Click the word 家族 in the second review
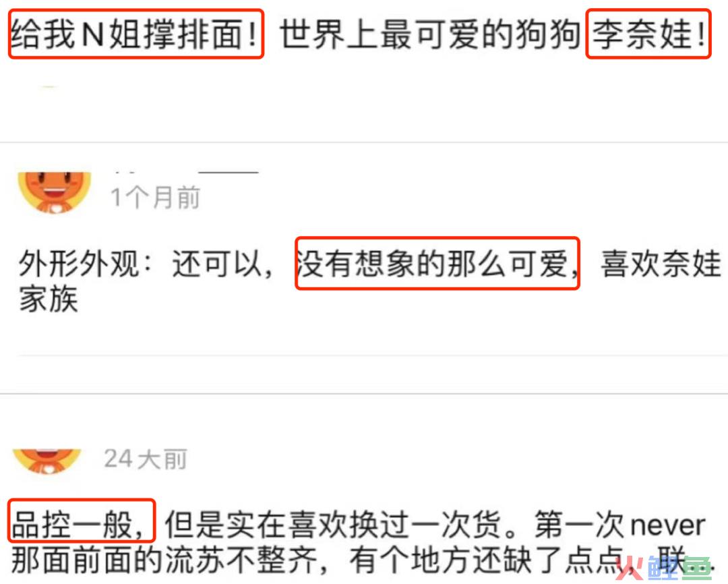This screenshot has height=584, width=728. point(49,299)
